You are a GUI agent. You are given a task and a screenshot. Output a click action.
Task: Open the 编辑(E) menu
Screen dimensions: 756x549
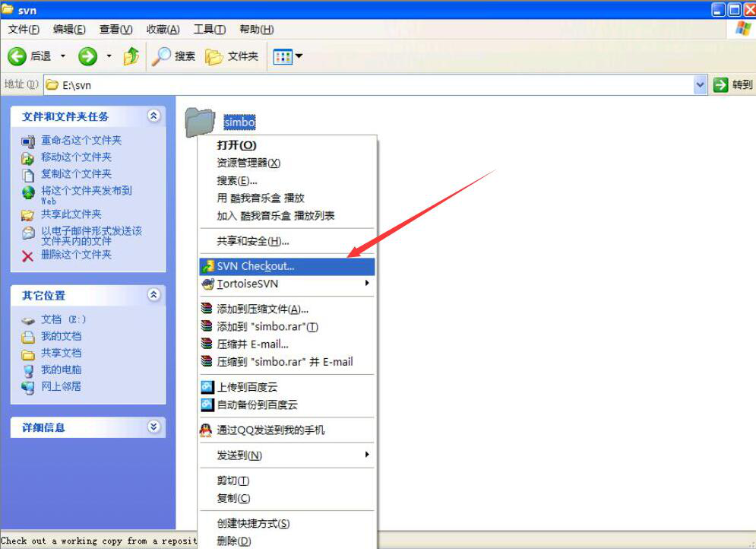pos(69,30)
